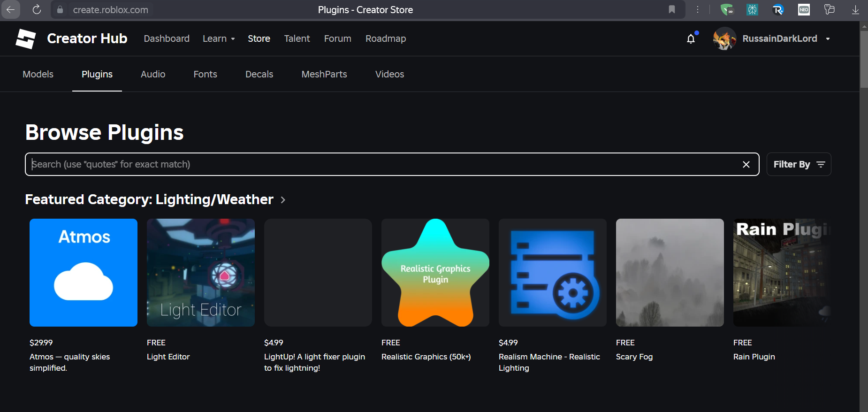Go back with the browser back arrow

(10, 9)
